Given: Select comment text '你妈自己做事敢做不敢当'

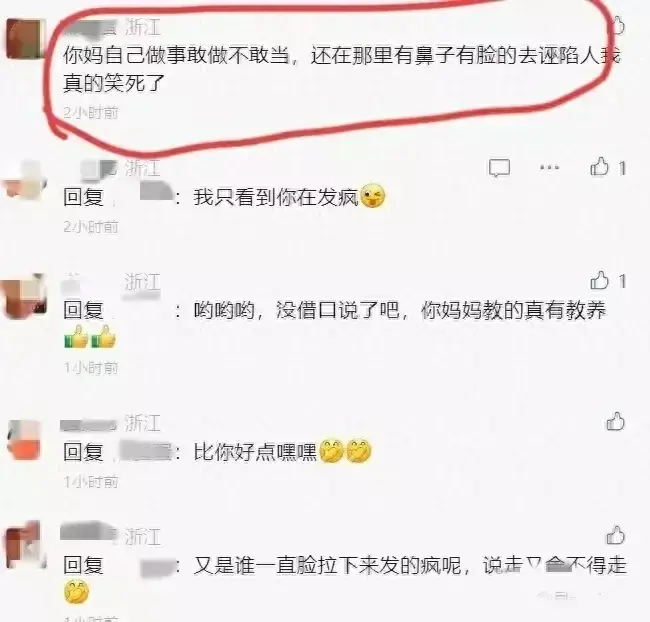Looking at the screenshot, I should (x=176, y=56).
